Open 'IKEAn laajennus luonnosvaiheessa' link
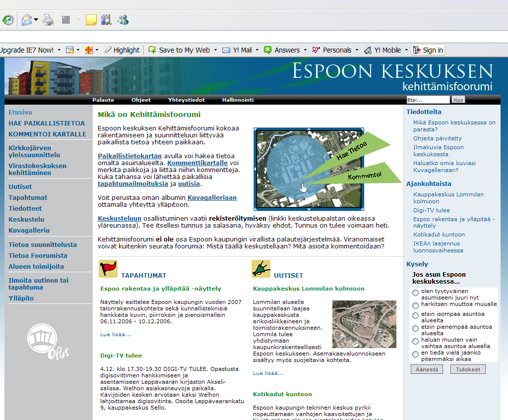Screen dimensions: 508x420 click(438, 247)
